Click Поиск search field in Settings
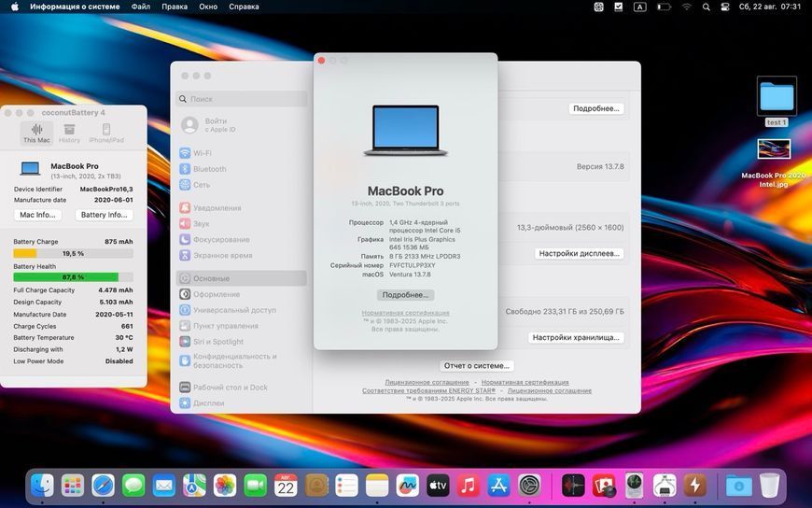812x508 pixels. coord(242,98)
